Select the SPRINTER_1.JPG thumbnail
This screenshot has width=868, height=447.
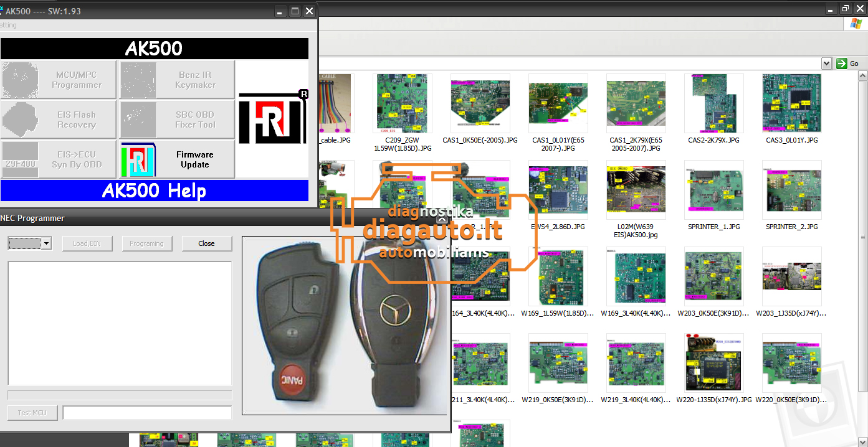pyautogui.click(x=713, y=190)
